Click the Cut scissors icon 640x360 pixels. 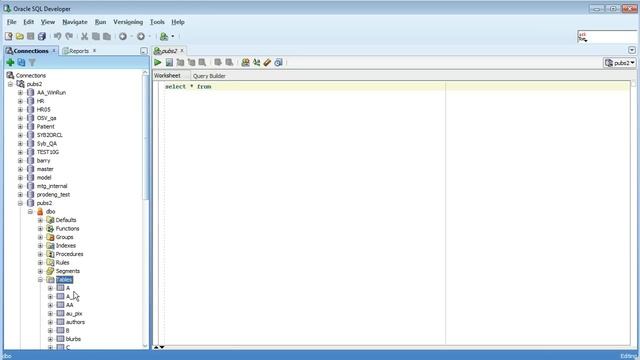click(84, 36)
